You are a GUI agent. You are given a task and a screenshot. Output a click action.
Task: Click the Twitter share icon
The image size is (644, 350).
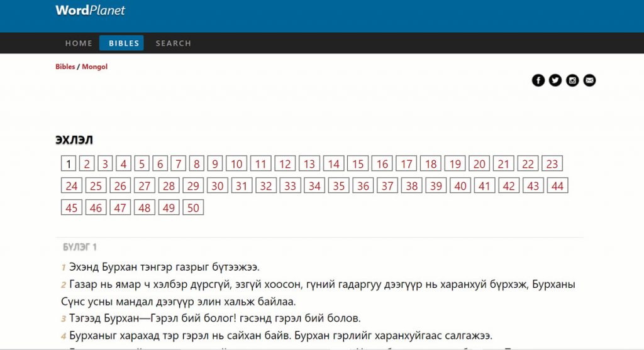(x=555, y=80)
